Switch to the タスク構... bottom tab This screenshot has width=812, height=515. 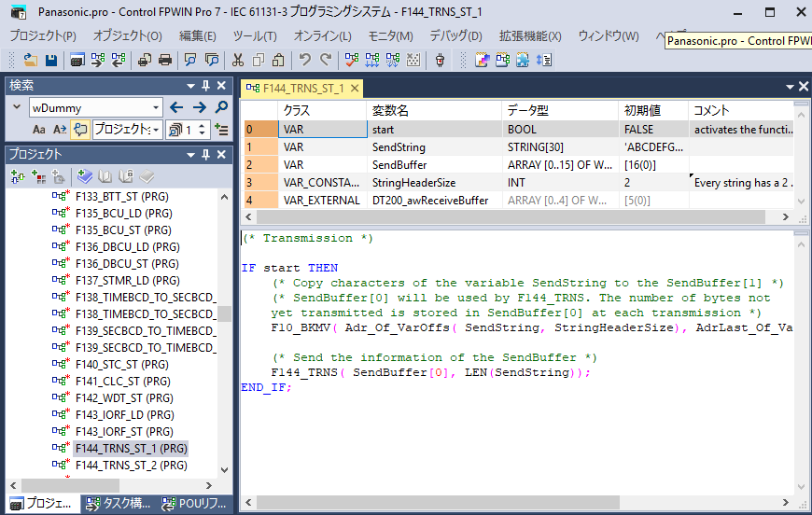[119, 503]
